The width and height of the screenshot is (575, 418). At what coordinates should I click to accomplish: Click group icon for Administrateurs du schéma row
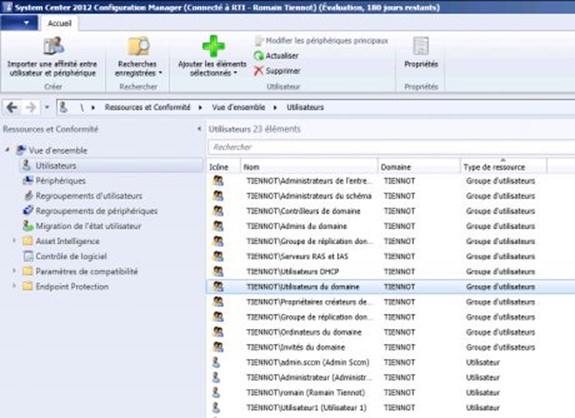[x=218, y=196]
